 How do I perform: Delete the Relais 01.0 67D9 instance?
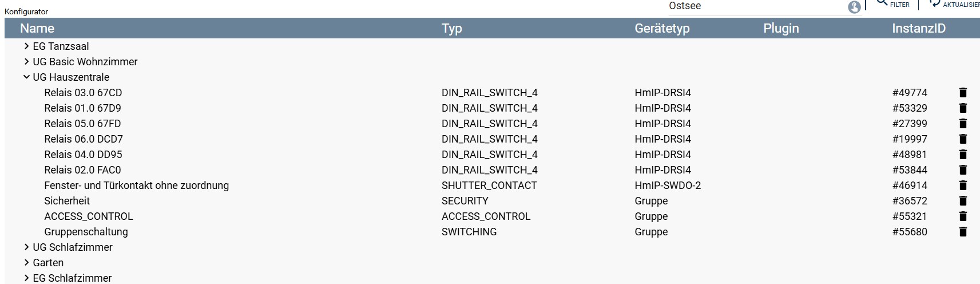(x=963, y=108)
